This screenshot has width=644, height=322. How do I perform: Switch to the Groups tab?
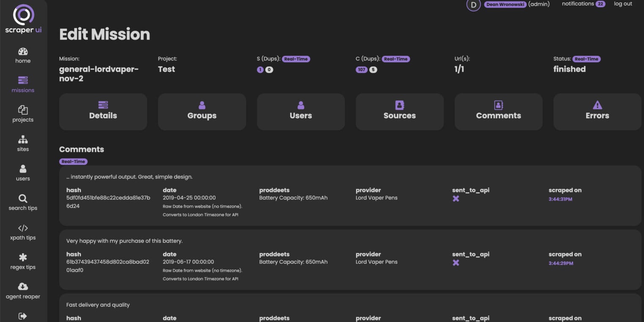point(202,112)
